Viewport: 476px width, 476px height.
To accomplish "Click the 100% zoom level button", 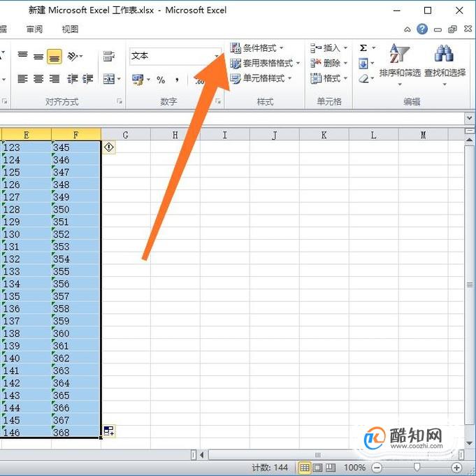I will (x=354, y=468).
